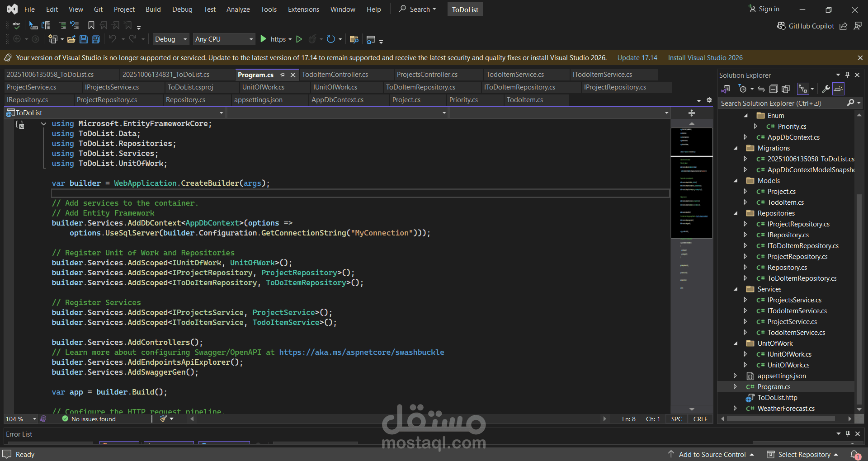This screenshot has height=461, width=868.
Task: Click the Install Visual Studio 2026 link
Action: [705, 57]
